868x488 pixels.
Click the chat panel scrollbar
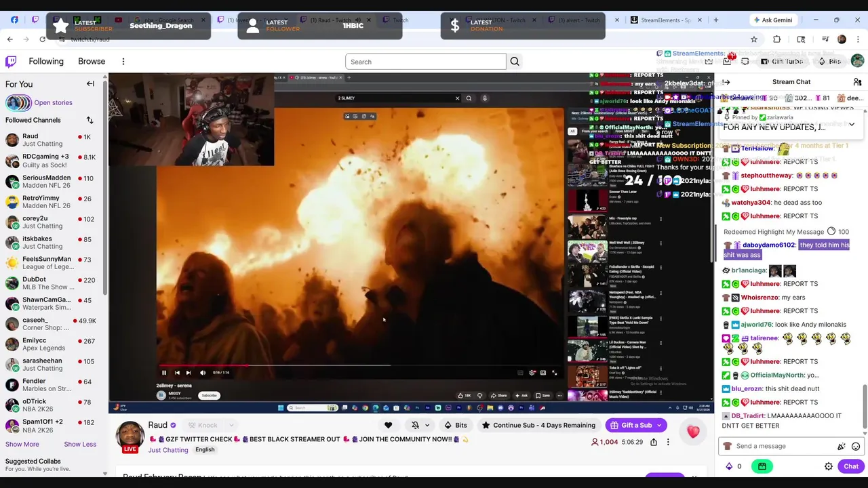click(865, 407)
